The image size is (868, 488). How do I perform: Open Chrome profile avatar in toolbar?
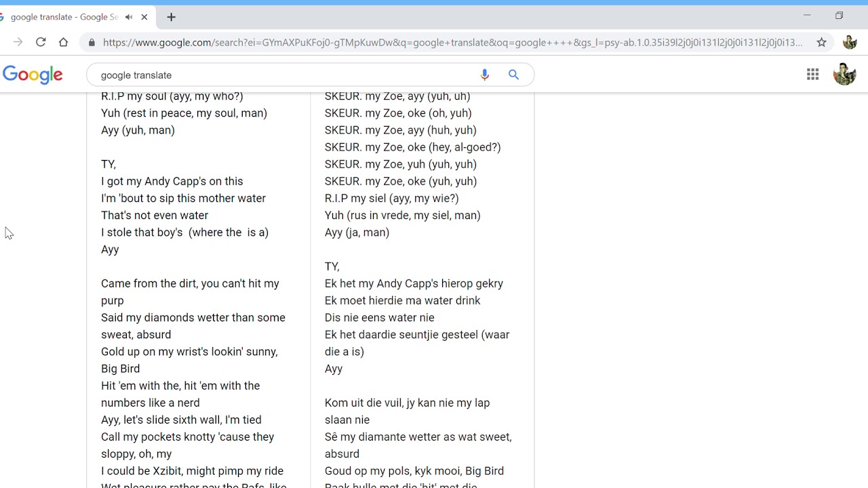point(850,42)
